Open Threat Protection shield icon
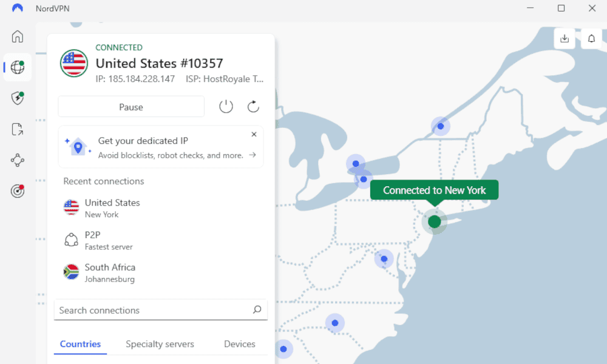 pyautogui.click(x=18, y=98)
